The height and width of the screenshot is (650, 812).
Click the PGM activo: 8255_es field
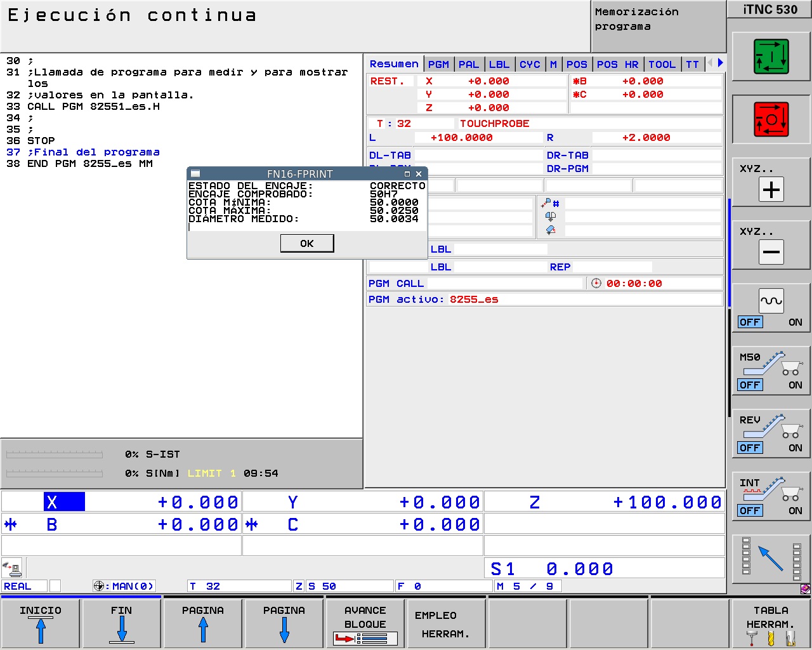pyautogui.click(x=544, y=299)
